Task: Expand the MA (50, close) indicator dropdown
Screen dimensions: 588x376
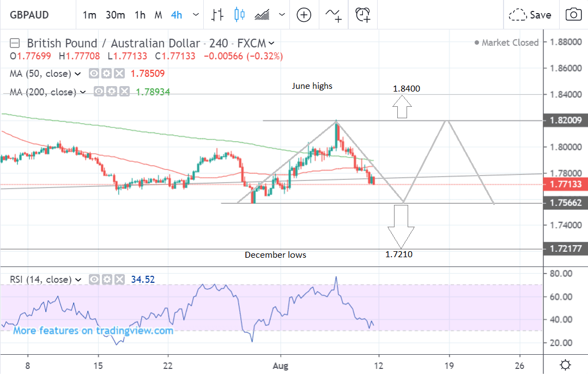Action: [x=78, y=74]
